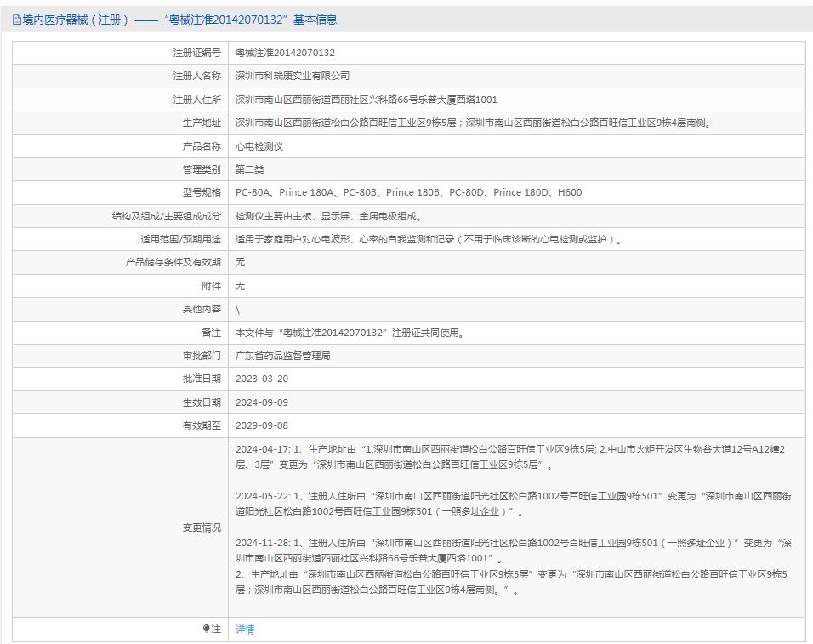Screen dimensions: 813x644
Task: Click the model list starting with PC-80A
Action: pos(408,192)
